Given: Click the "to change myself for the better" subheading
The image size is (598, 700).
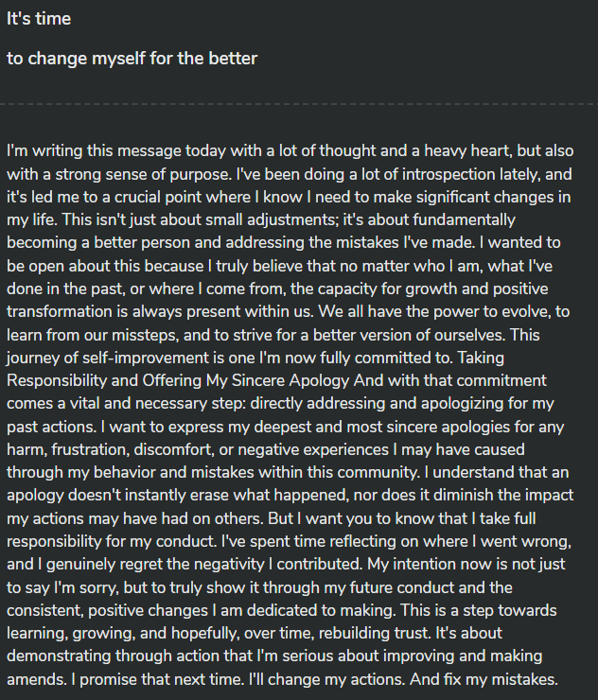Looking at the screenshot, I should pos(132,59).
